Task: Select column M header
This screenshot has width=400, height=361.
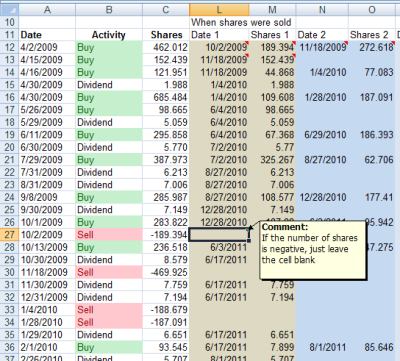Action: point(272,10)
